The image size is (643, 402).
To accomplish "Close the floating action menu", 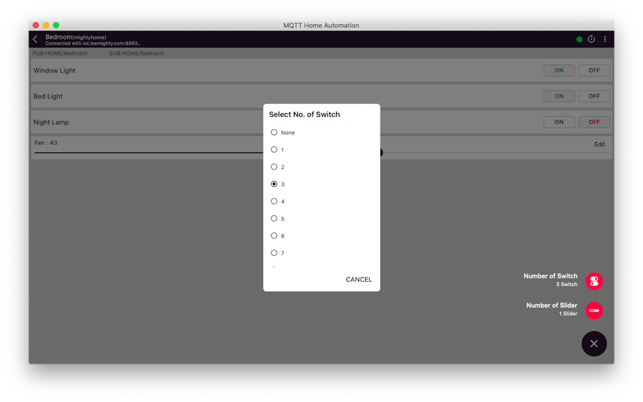I will coord(594,343).
